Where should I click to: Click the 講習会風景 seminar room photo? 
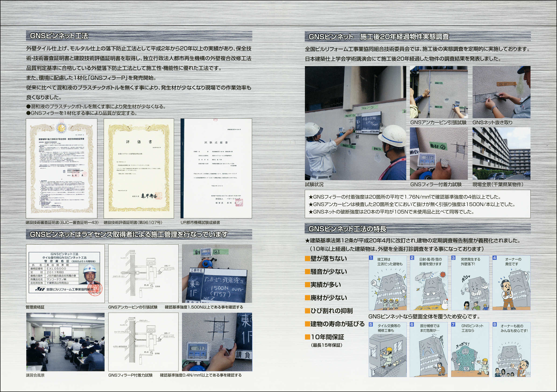[x=65, y=342]
